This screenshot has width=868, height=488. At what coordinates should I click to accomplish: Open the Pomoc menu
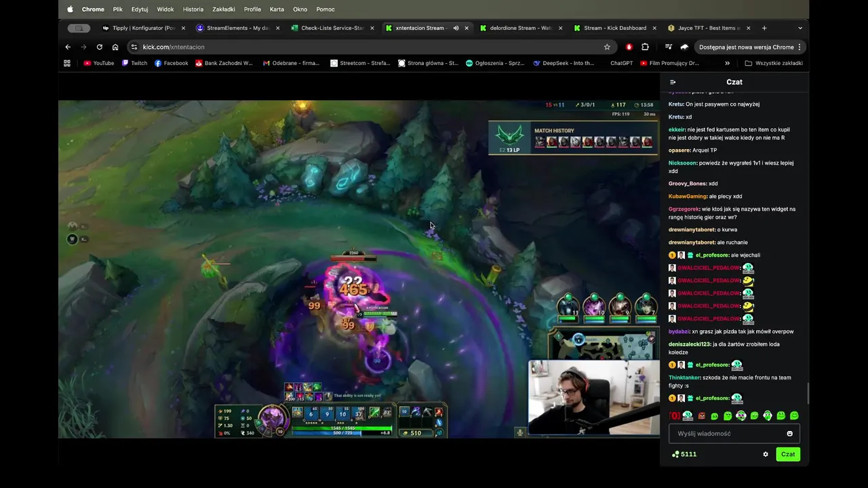(x=325, y=9)
